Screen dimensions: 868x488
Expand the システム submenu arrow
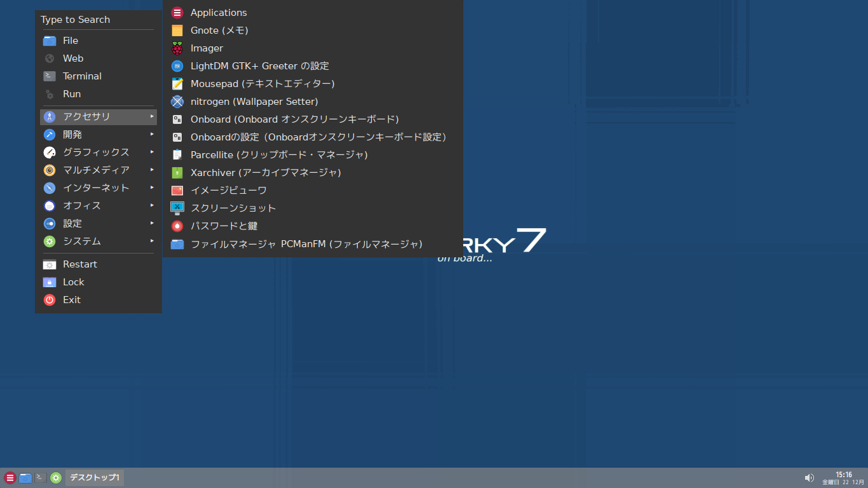coord(152,241)
